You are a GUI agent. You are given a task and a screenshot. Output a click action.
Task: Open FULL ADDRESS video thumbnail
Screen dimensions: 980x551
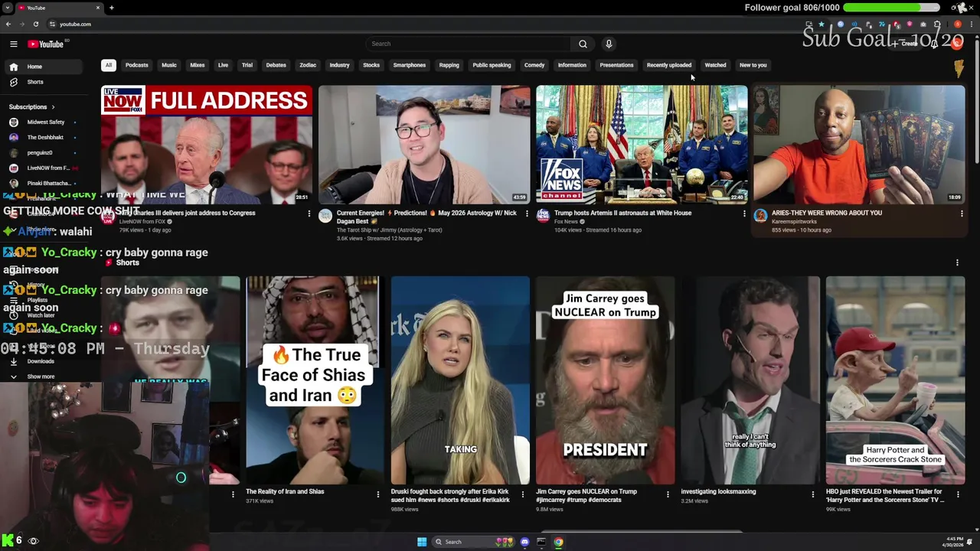point(207,145)
